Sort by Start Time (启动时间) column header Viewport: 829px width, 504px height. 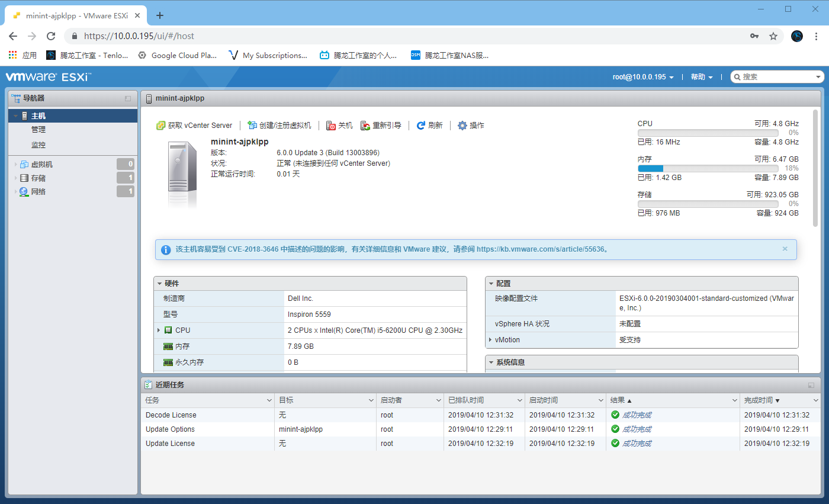click(565, 401)
